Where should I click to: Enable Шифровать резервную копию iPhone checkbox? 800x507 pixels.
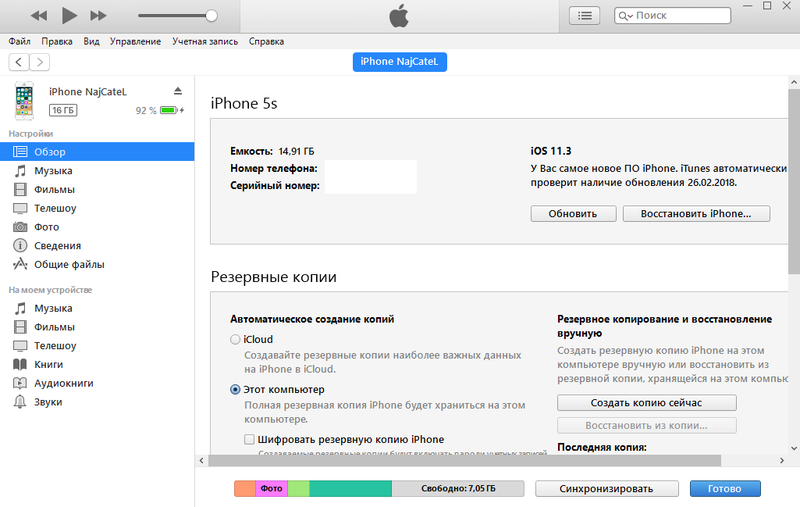click(x=249, y=439)
